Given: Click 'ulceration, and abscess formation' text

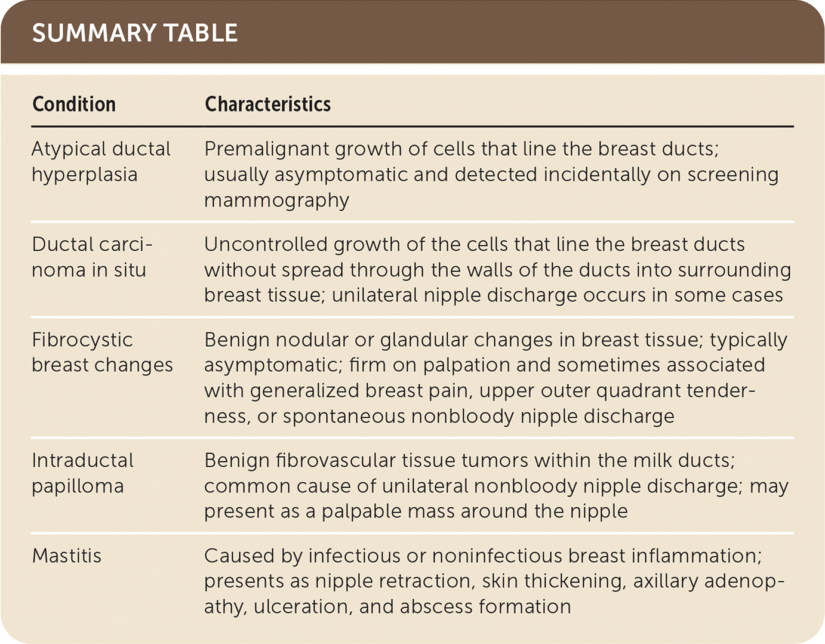Looking at the screenshot, I should (x=412, y=606).
